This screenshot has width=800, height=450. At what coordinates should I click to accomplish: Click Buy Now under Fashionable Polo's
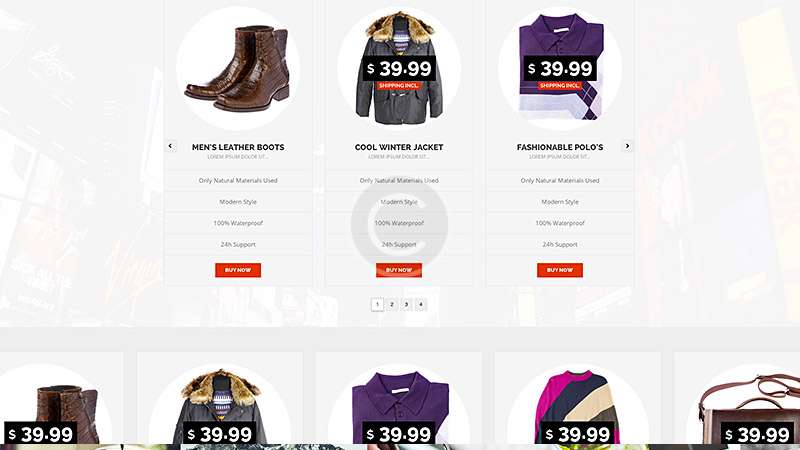pos(560,270)
